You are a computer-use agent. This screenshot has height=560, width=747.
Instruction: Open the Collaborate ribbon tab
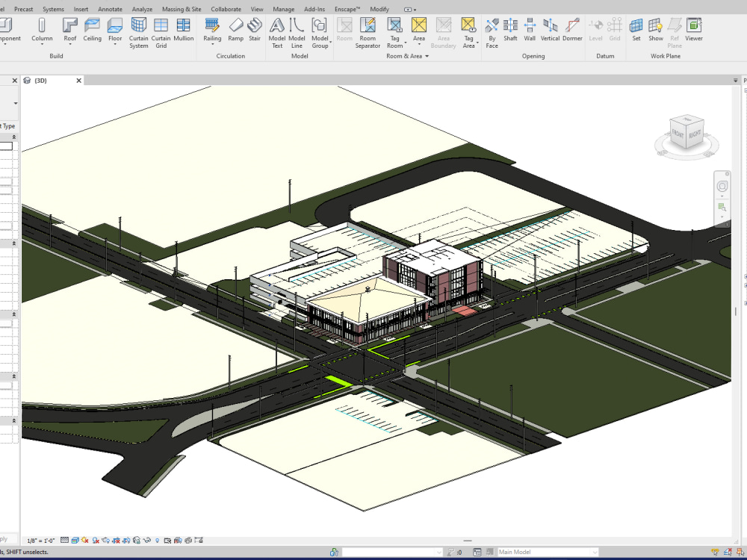(226, 9)
